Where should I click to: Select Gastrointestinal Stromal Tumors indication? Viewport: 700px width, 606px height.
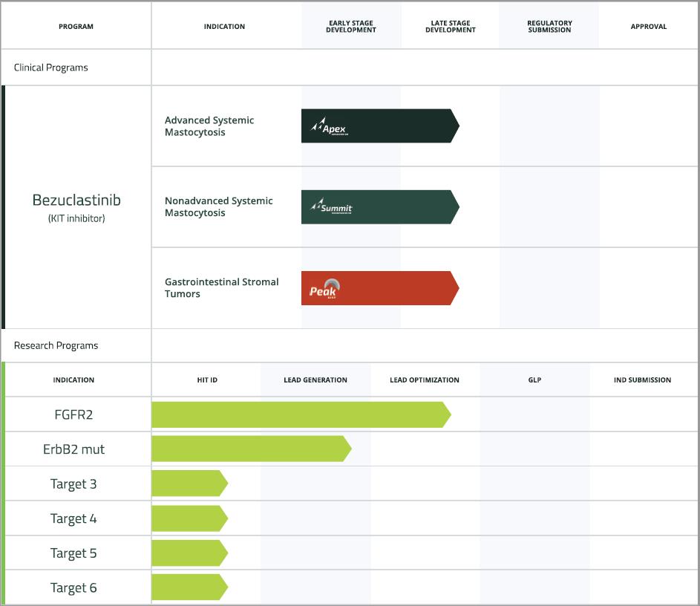pyautogui.click(x=221, y=288)
